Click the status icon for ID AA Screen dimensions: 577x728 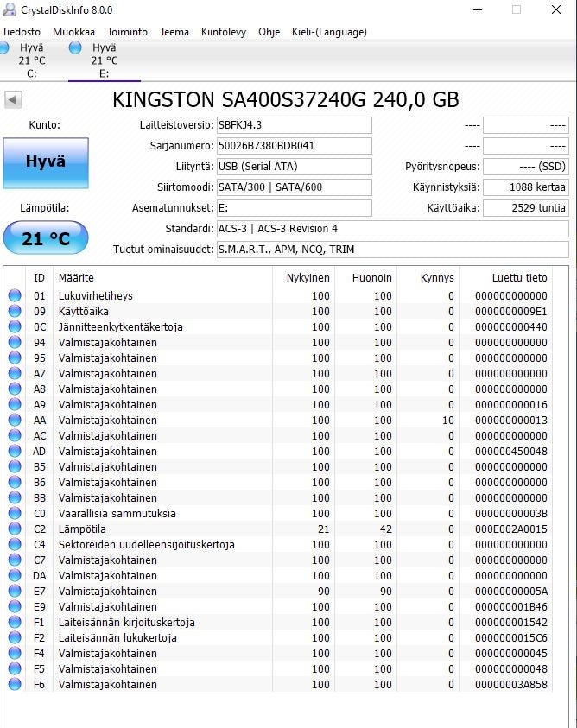[x=15, y=420]
